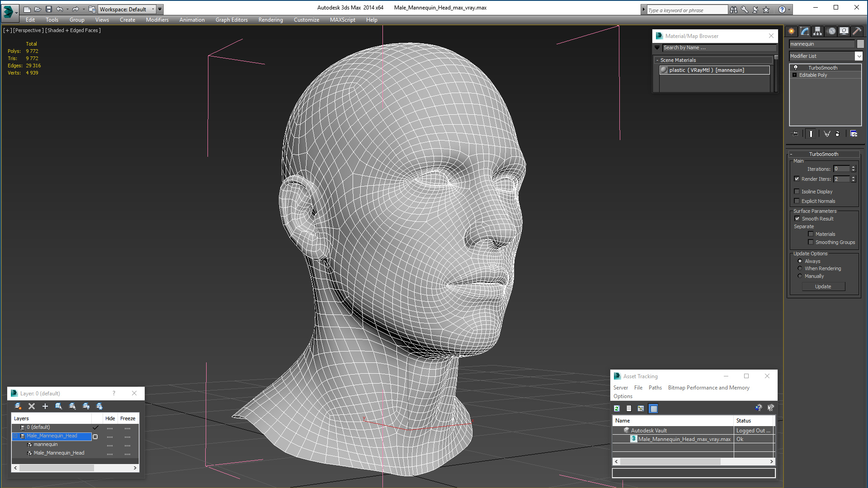Open the Rendering menu item
Viewport: 868px width, 488px height.
[270, 20]
